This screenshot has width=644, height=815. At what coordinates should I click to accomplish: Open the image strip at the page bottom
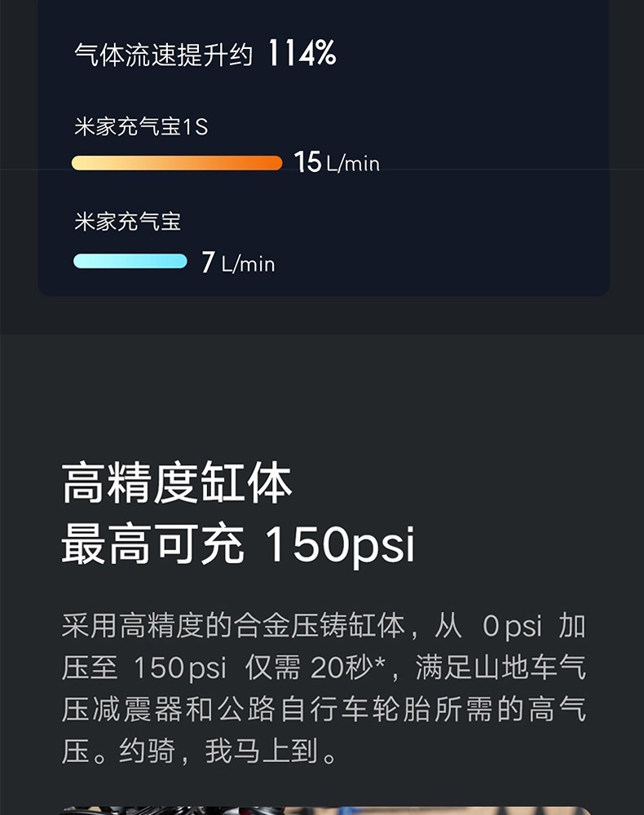click(326, 809)
